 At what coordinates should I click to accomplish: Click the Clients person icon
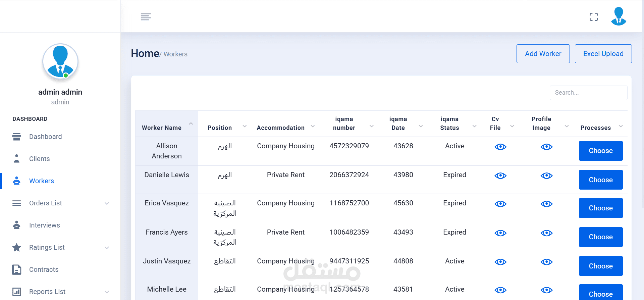tap(16, 159)
